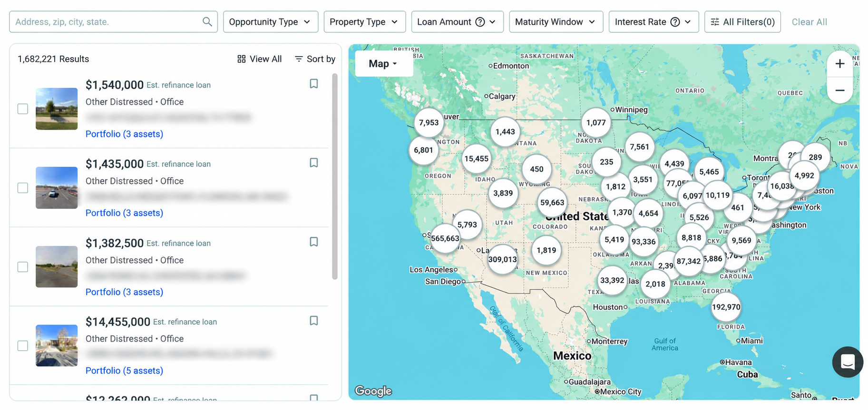Click the search magnifier icon
The width and height of the screenshot is (868, 410).
pyautogui.click(x=207, y=22)
